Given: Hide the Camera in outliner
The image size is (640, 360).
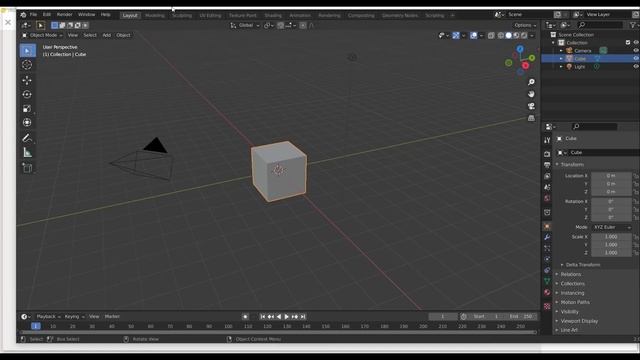Looking at the screenshot, I should [x=636, y=51].
